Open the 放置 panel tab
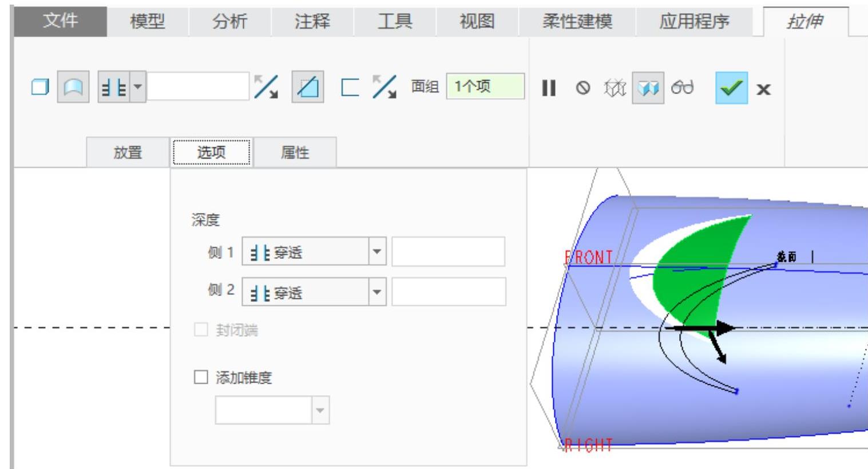Screen dimensions: 868x469 128,152
